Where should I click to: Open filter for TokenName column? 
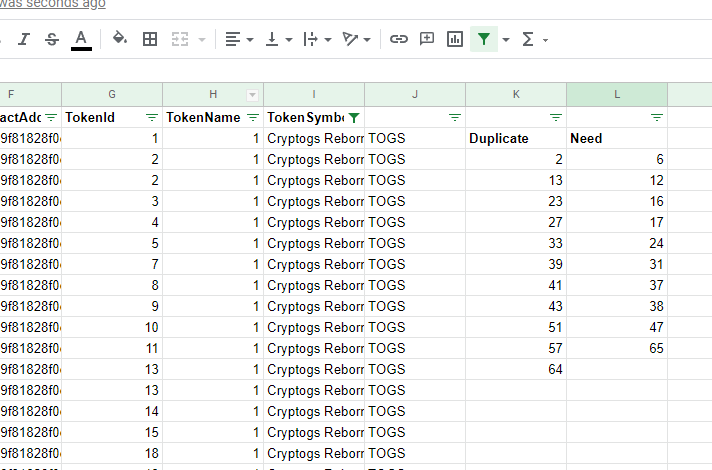(x=253, y=118)
